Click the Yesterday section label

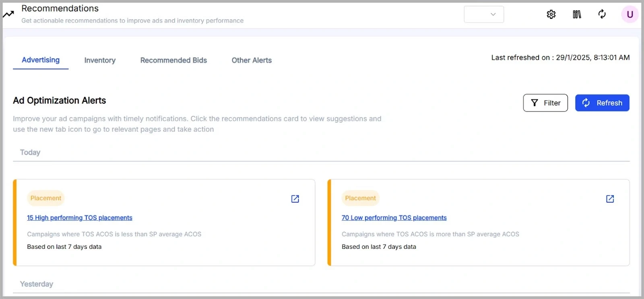(x=37, y=284)
